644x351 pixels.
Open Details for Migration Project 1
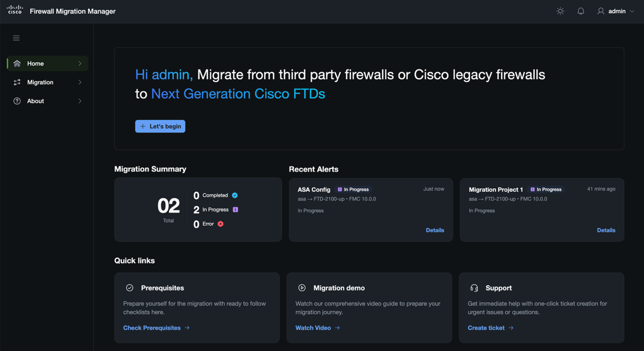tap(606, 230)
